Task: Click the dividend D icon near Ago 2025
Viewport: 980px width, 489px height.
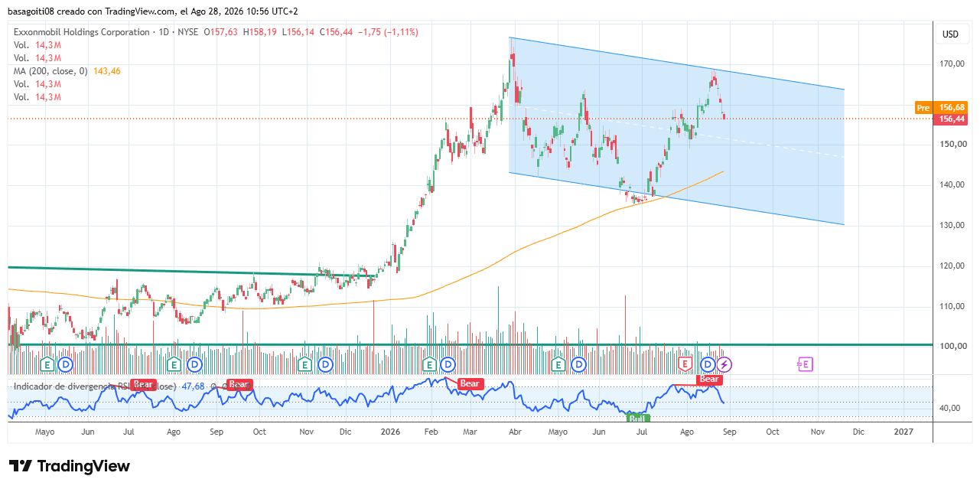Action: click(194, 364)
